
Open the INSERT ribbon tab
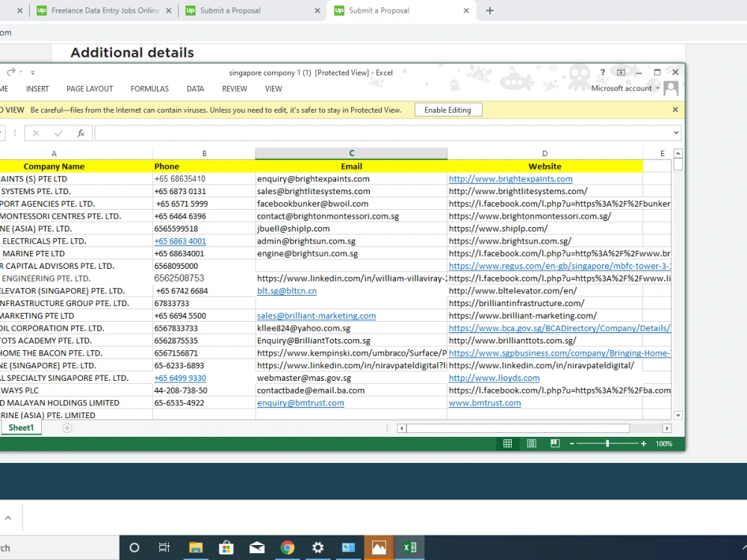[37, 89]
